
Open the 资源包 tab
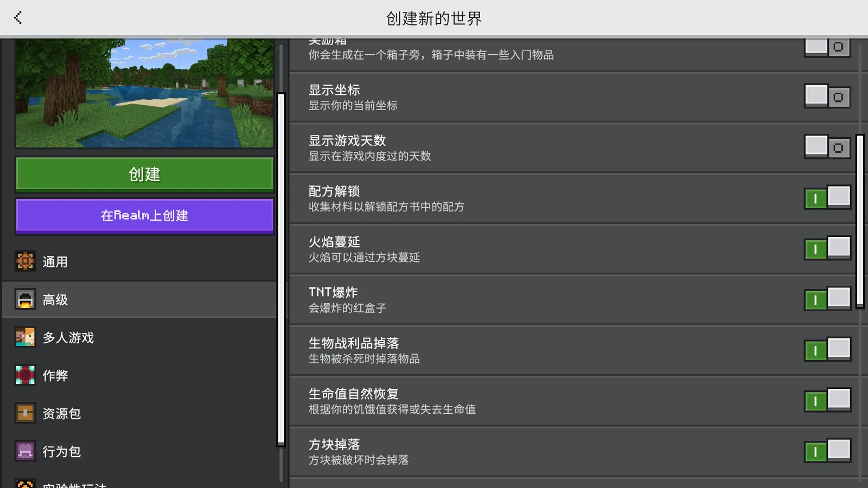click(x=139, y=413)
